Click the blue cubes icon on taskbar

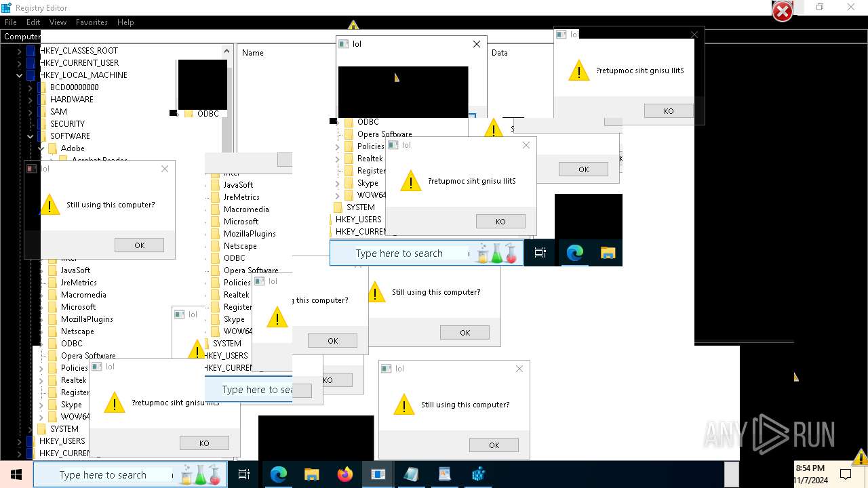pyautogui.click(x=478, y=474)
